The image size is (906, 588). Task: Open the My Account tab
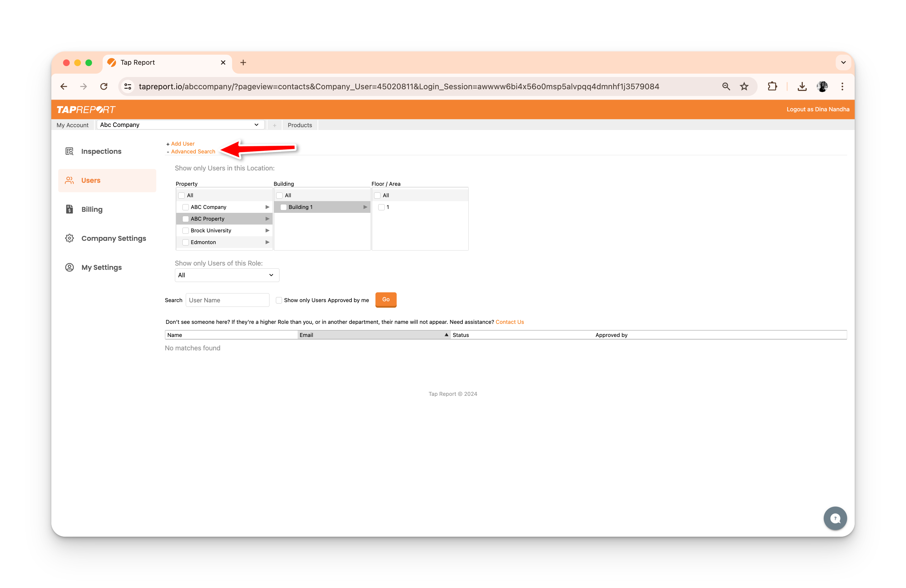[x=72, y=125]
